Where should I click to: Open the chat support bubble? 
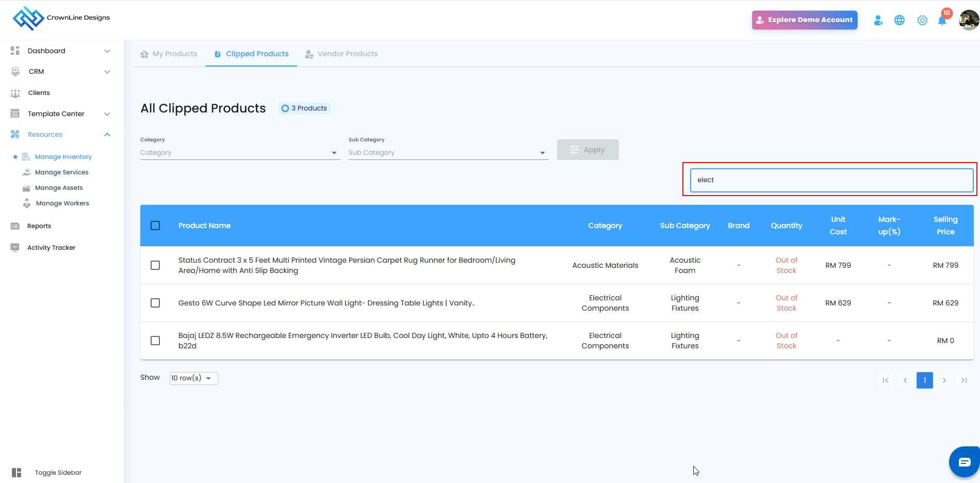pos(964,462)
